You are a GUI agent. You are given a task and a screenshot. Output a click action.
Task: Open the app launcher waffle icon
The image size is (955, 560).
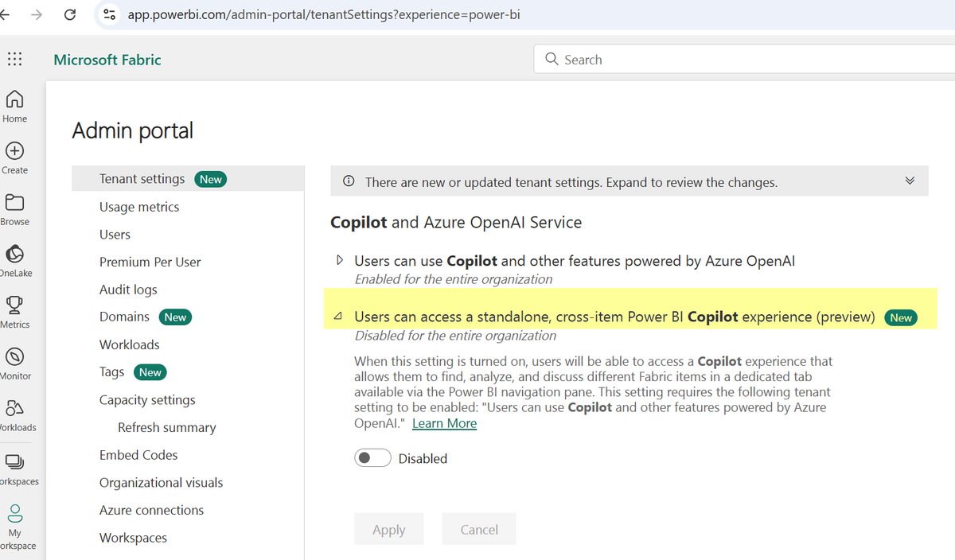[x=14, y=60]
